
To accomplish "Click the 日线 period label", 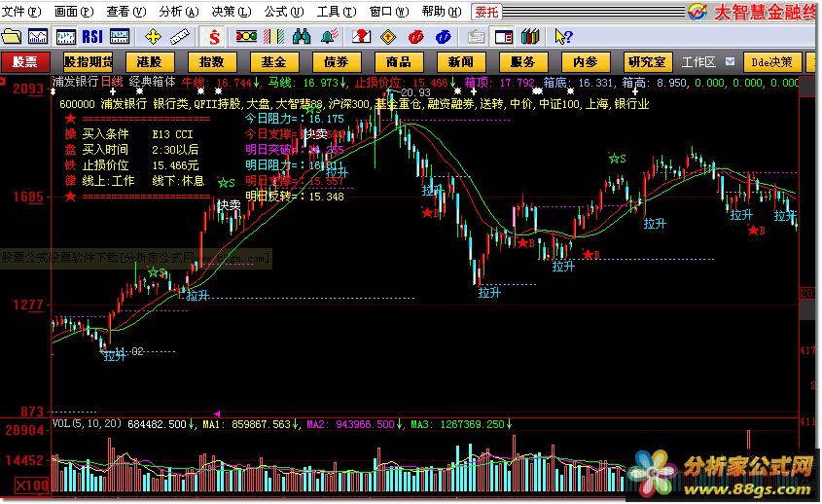I will pyautogui.click(x=112, y=82).
